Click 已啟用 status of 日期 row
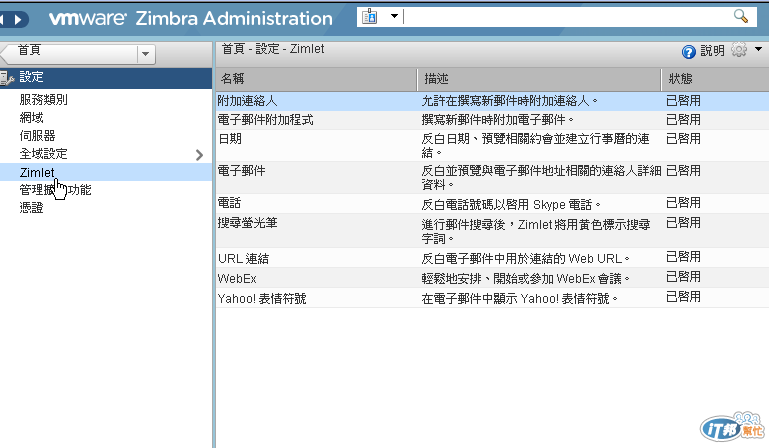The height and width of the screenshot is (448, 769). coord(683,138)
